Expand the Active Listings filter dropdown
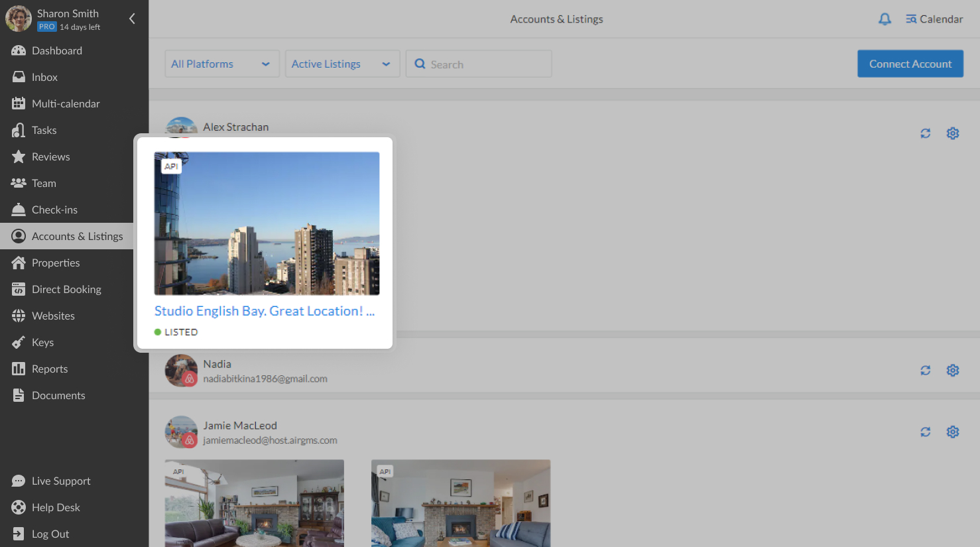Image resolution: width=980 pixels, height=547 pixels. [x=342, y=64]
